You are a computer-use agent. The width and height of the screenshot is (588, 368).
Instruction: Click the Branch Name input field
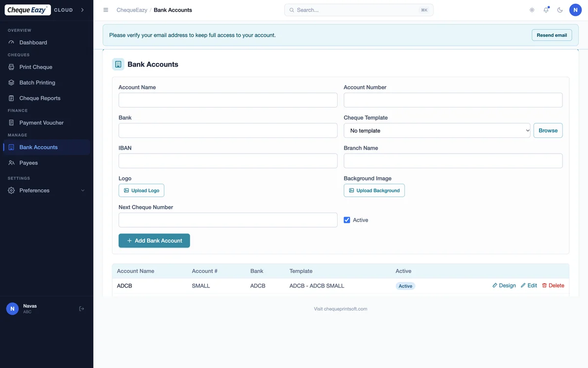click(x=453, y=161)
